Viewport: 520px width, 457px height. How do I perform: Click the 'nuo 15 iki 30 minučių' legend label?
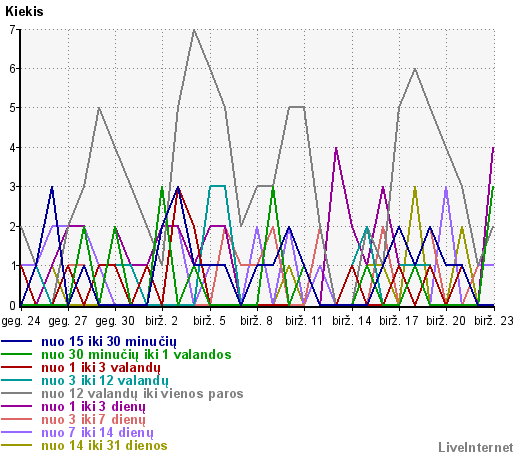point(109,341)
